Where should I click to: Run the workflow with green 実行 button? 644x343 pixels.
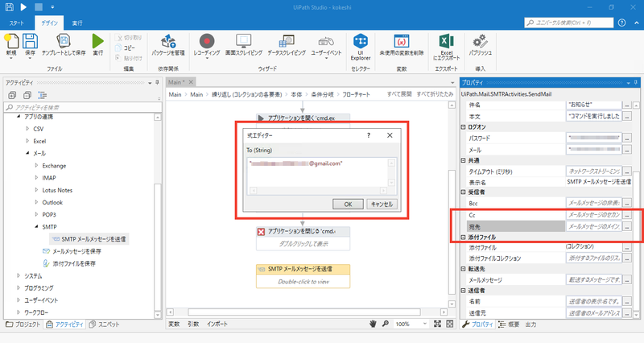pos(97,44)
